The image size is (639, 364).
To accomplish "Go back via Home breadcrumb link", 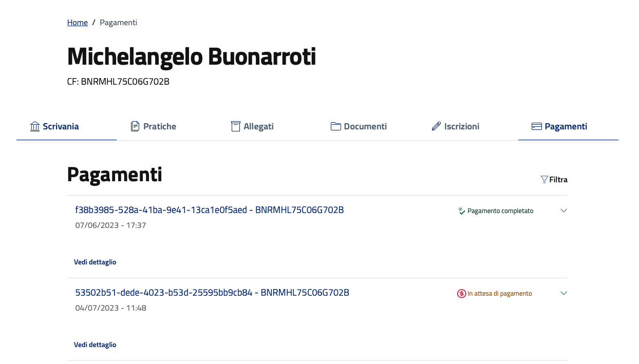I will pyautogui.click(x=78, y=23).
